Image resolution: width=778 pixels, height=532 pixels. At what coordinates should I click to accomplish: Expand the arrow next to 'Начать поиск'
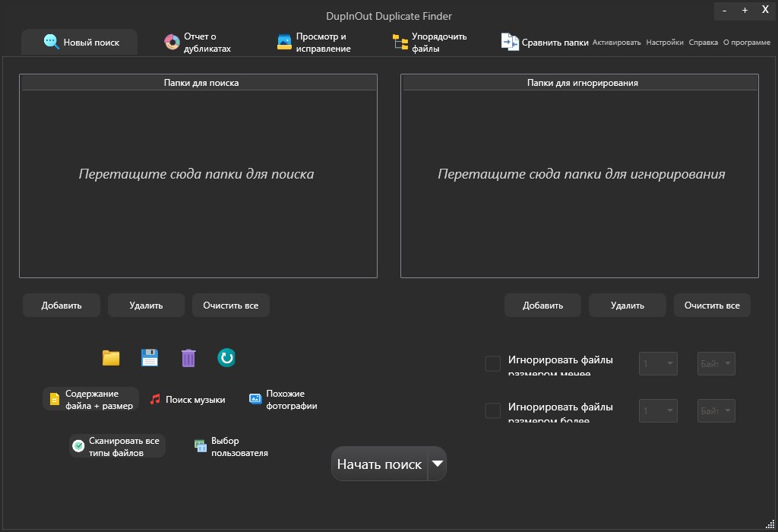pos(438,464)
